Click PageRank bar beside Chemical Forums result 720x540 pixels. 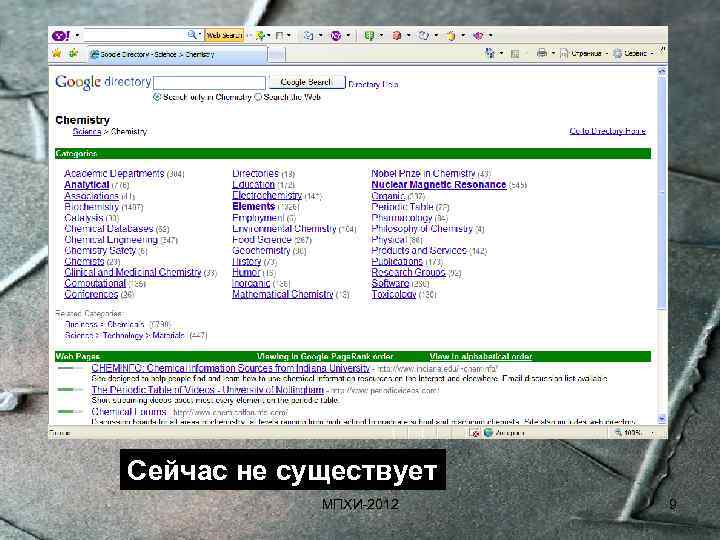[70, 411]
